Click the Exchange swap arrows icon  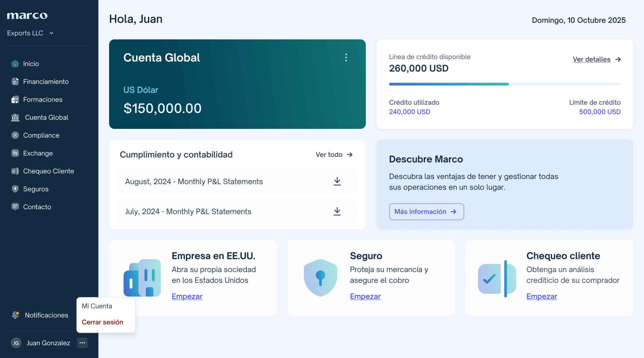[15, 153]
